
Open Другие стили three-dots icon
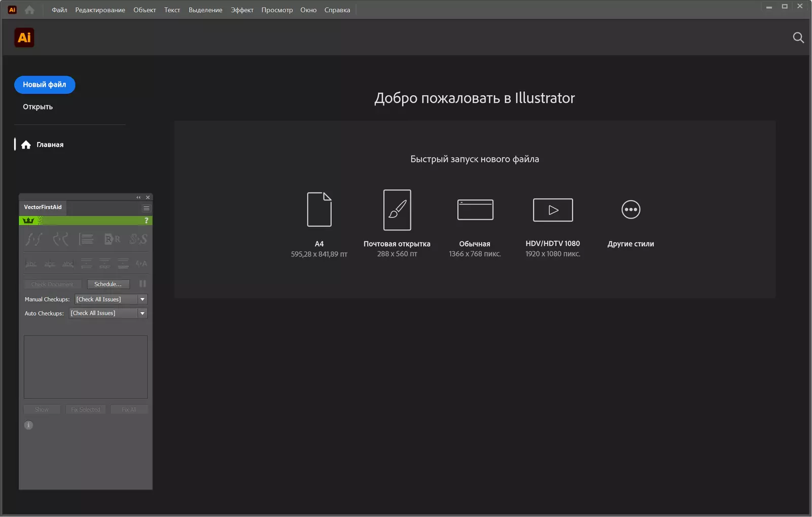(631, 209)
